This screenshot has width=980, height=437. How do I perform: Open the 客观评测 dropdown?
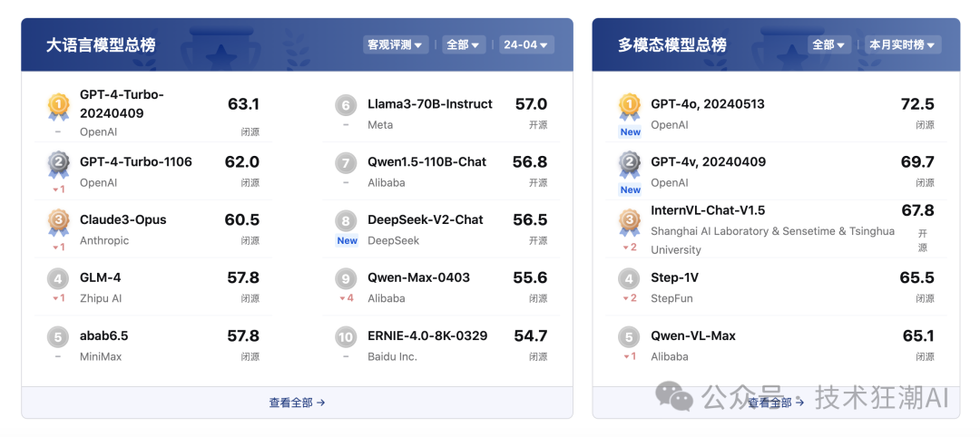396,44
